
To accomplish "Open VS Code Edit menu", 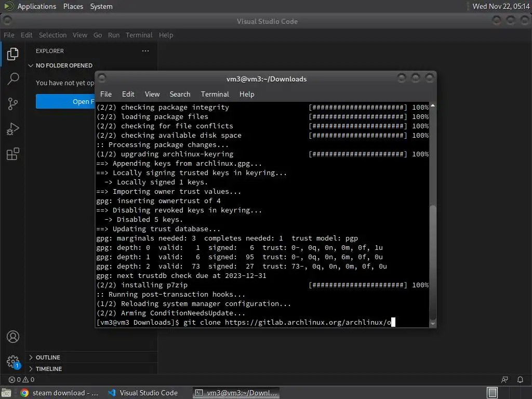I will pos(26,35).
